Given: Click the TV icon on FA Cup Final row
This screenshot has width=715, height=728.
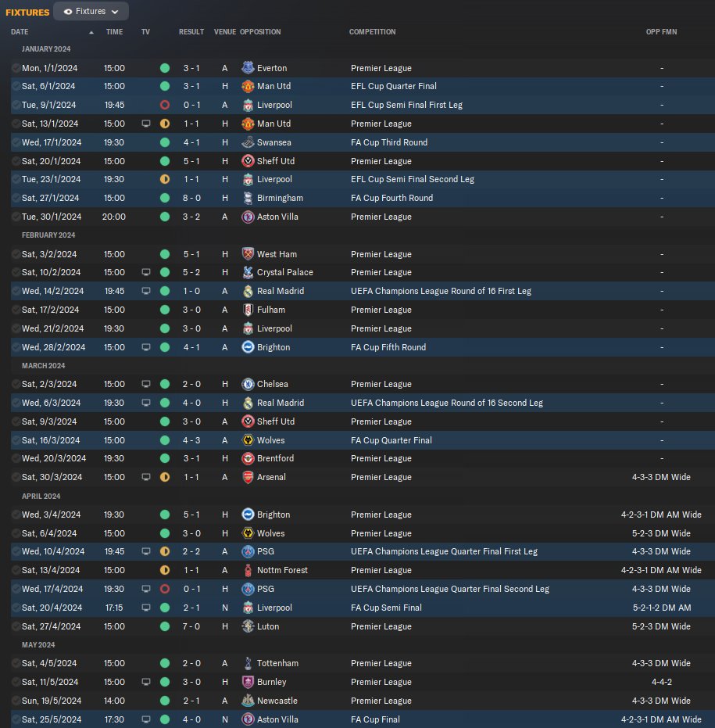Looking at the screenshot, I should coord(145,719).
